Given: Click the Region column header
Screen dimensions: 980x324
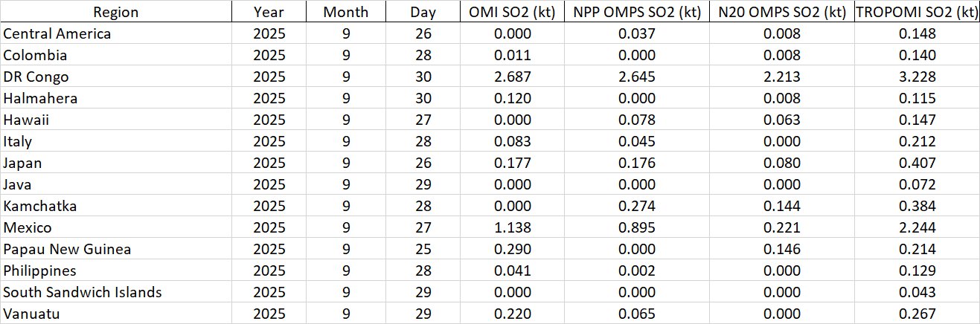Looking at the screenshot, I should [115, 12].
